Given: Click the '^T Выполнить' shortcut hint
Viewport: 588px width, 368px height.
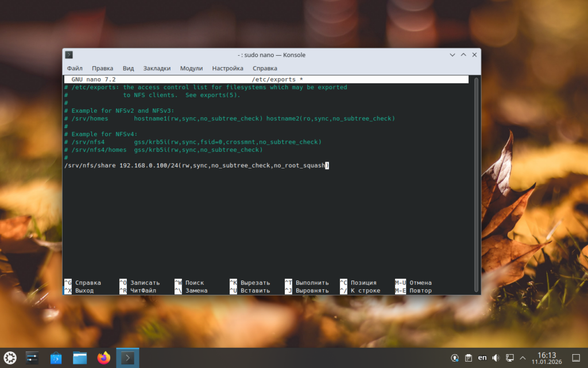Looking at the screenshot, I should click(307, 283).
